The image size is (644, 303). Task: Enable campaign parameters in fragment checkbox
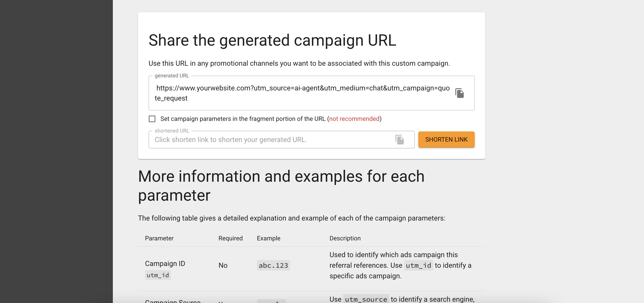click(x=152, y=119)
